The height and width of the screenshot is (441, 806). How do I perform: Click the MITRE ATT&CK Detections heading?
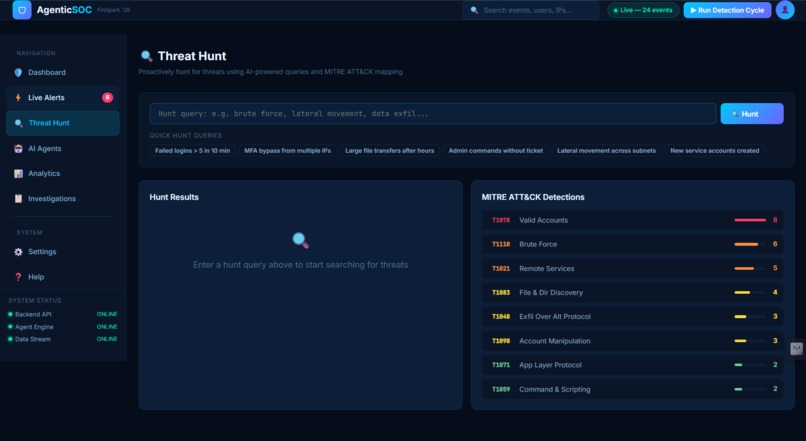coord(533,197)
